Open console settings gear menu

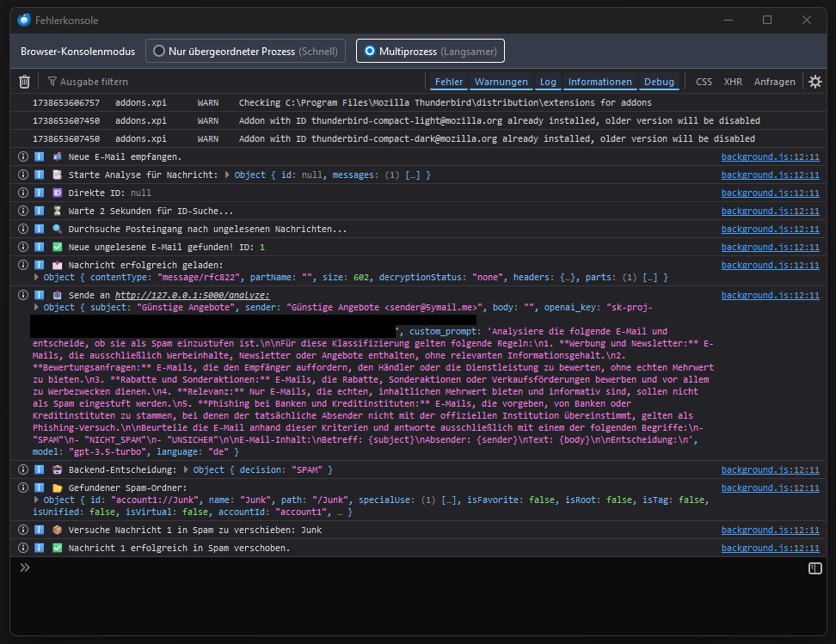[814, 82]
